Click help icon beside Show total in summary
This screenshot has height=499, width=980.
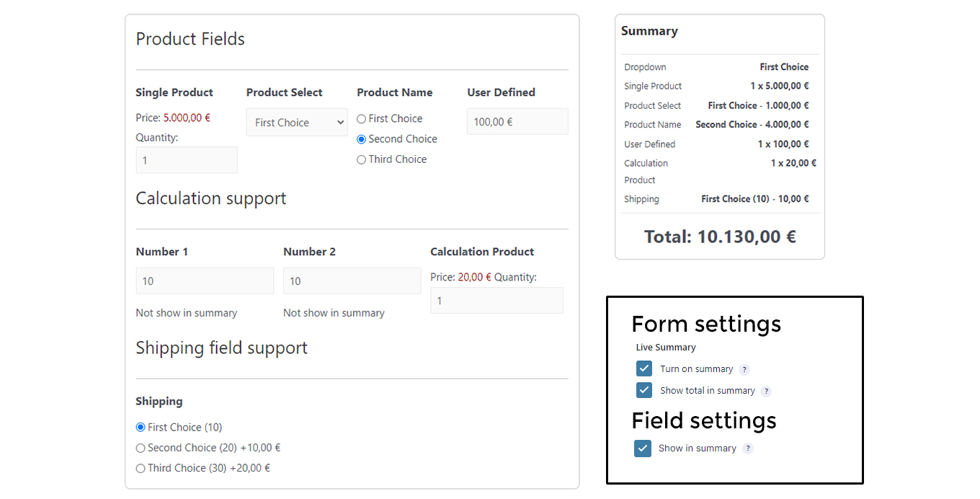[766, 392]
